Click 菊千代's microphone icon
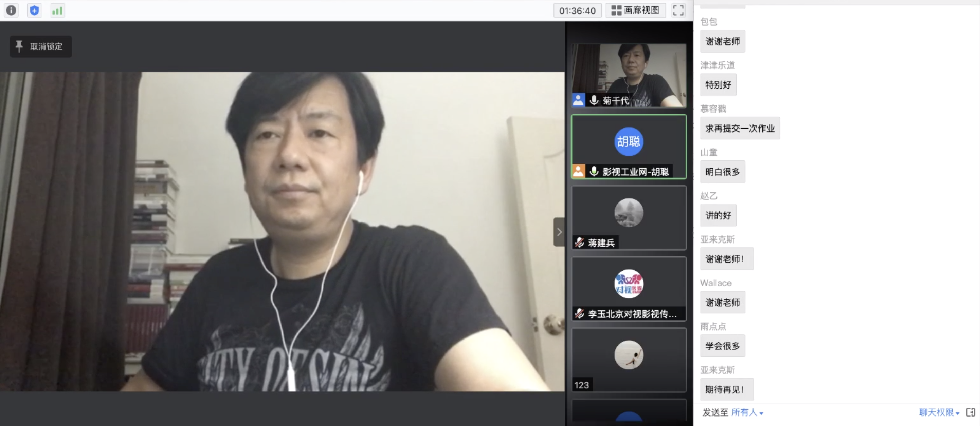Viewport: 980px width, 426px height. point(594,100)
